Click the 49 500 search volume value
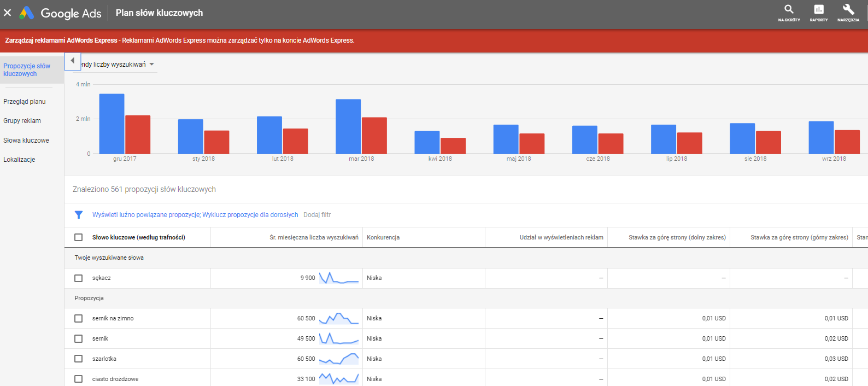The image size is (868, 386). (306, 338)
